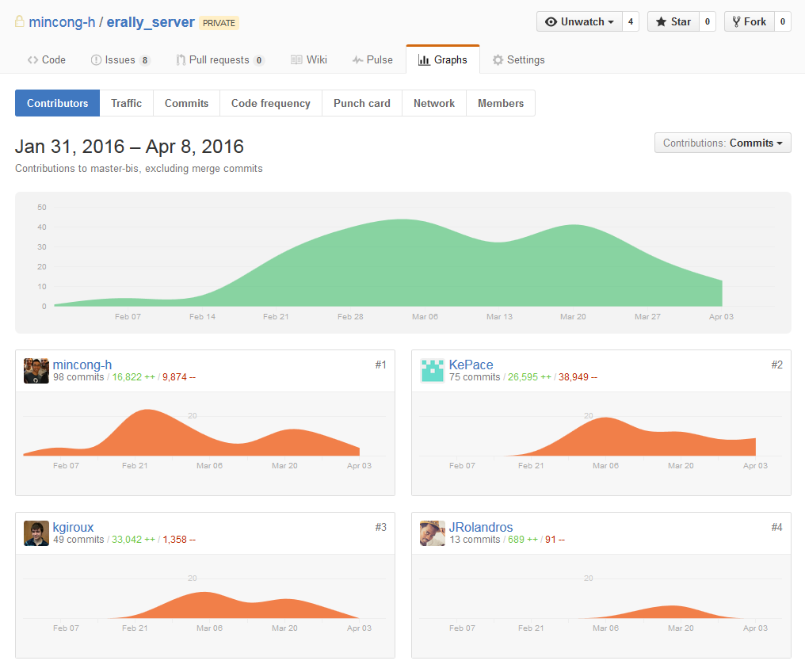
Task: Open the Pulse tab
Action: click(x=372, y=60)
